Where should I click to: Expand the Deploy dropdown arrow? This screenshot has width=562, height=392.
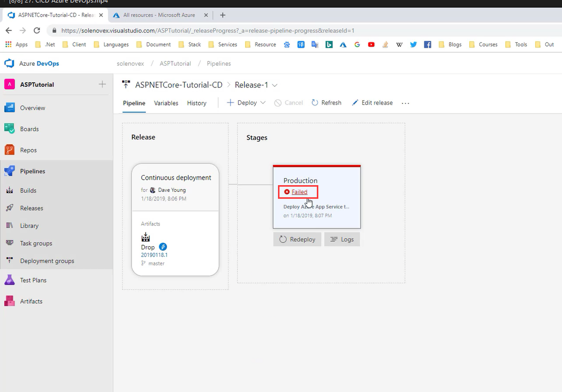(x=263, y=103)
